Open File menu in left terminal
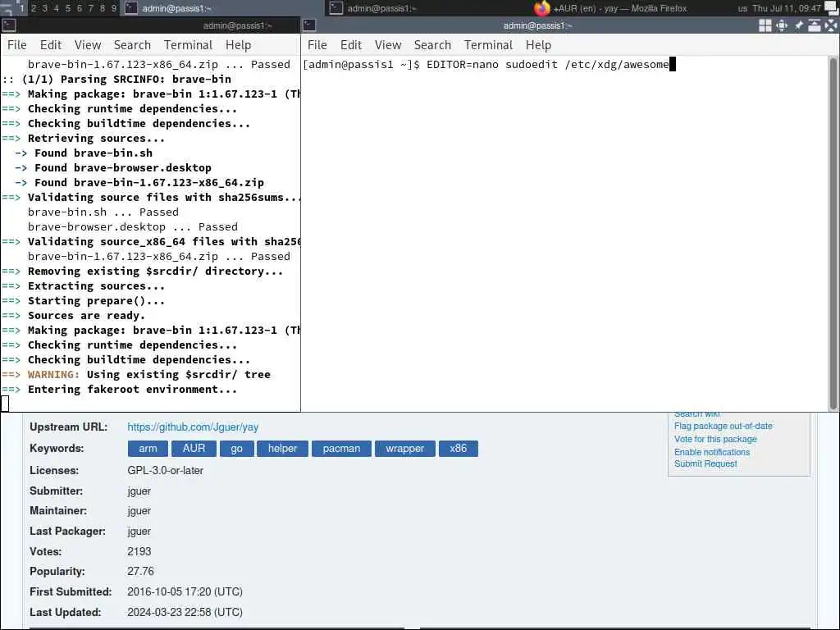 16,45
